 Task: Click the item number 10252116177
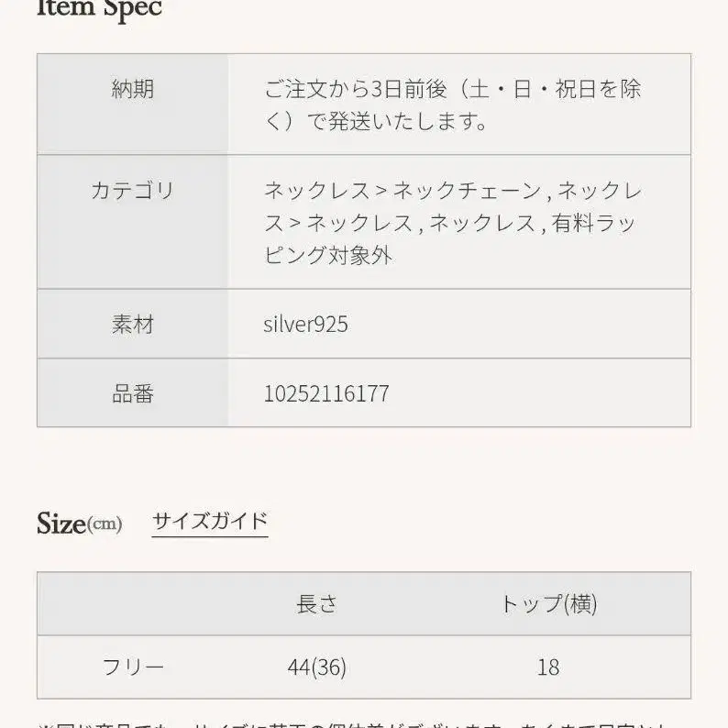tap(325, 394)
